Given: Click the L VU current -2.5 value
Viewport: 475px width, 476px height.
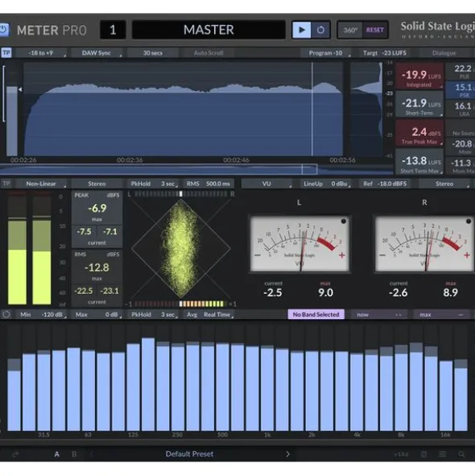Looking at the screenshot, I should 273,292.
